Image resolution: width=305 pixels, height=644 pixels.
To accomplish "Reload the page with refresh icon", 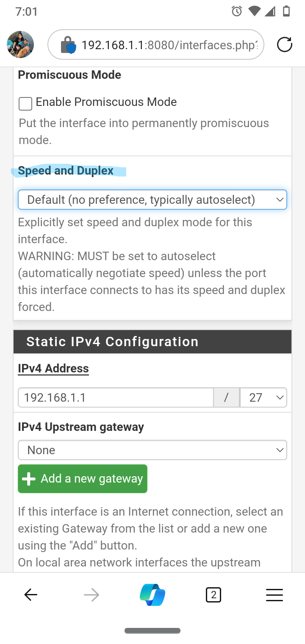I will coord(285,44).
